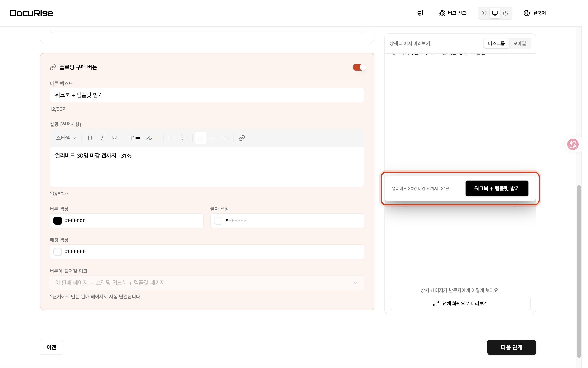The width and height of the screenshot is (588, 368).
Task: Expand the 버튼에 들어갈 링크 dropdown
Action: point(207,283)
